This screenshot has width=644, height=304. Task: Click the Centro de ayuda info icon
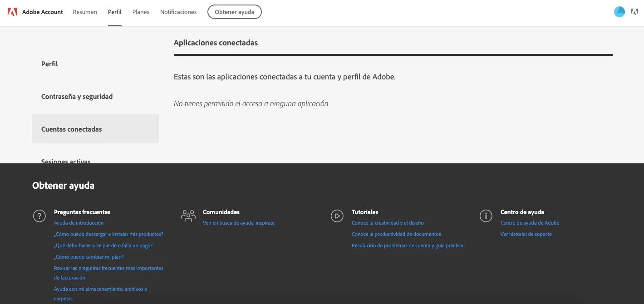(x=486, y=216)
